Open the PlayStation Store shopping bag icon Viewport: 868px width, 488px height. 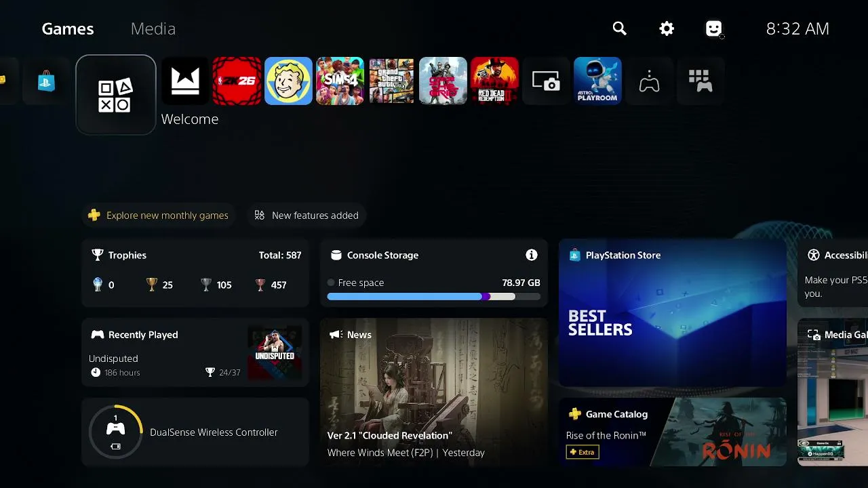click(46, 81)
